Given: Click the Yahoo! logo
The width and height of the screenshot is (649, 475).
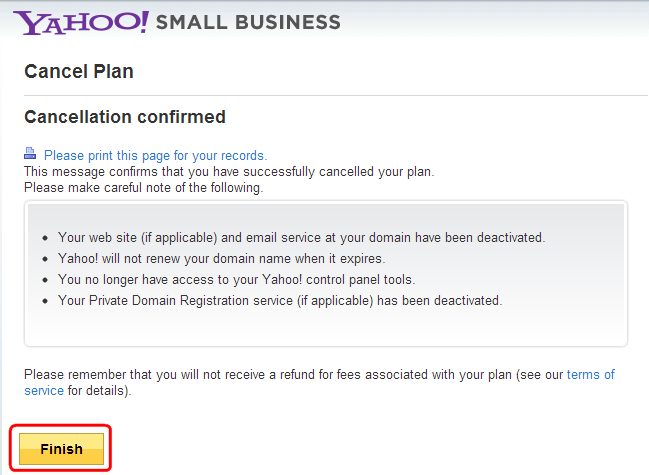Looking at the screenshot, I should point(81,23).
